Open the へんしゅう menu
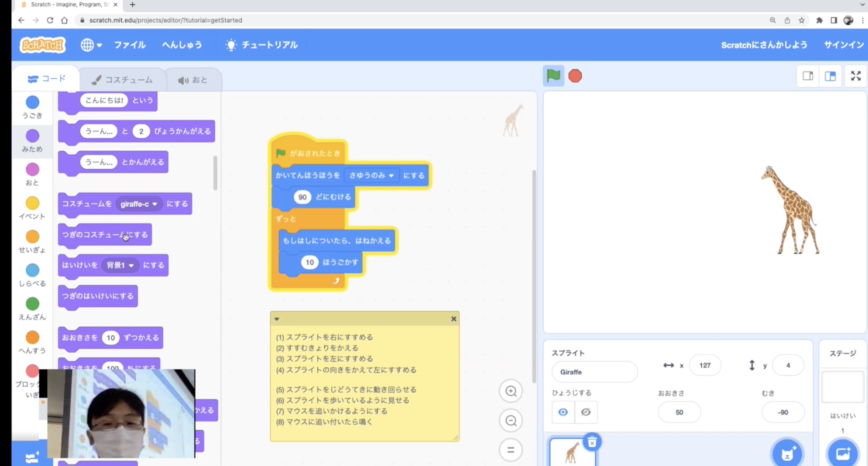The width and height of the screenshot is (868, 466). pyautogui.click(x=182, y=45)
